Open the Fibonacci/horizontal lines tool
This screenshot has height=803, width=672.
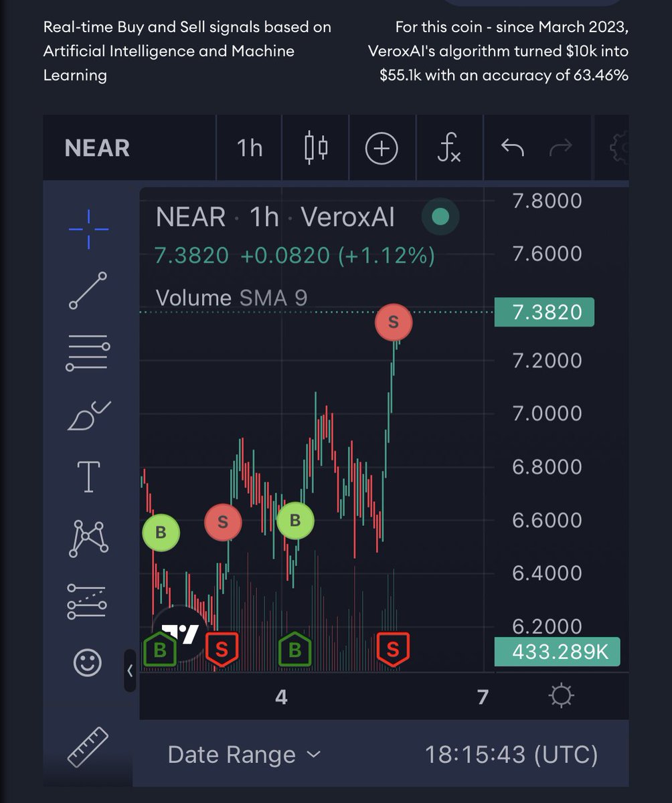[88, 353]
